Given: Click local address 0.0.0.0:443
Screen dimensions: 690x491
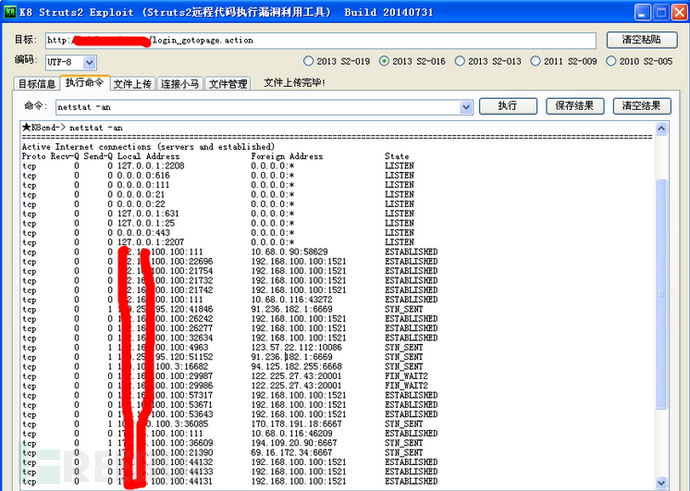Looking at the screenshot, I should pyautogui.click(x=143, y=233).
